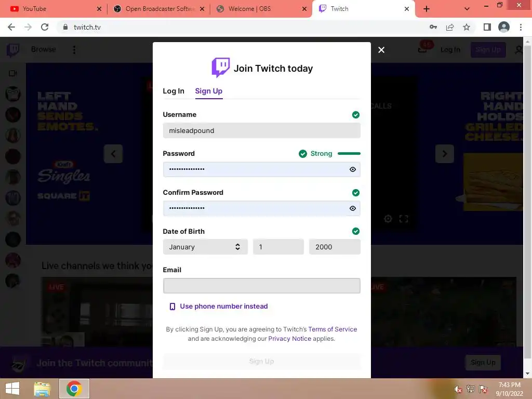Switch to the Open Broadcaster Software tab

[160, 9]
